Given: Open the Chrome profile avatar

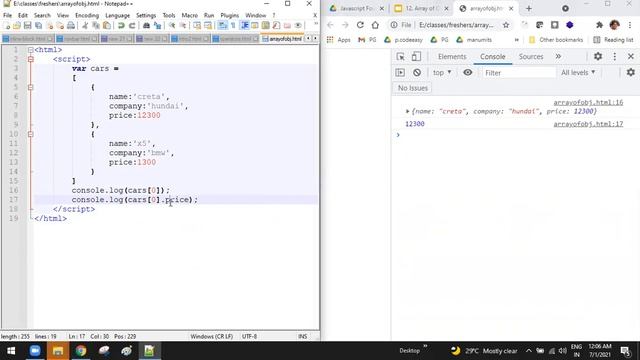Looking at the screenshot, I should point(614,25).
